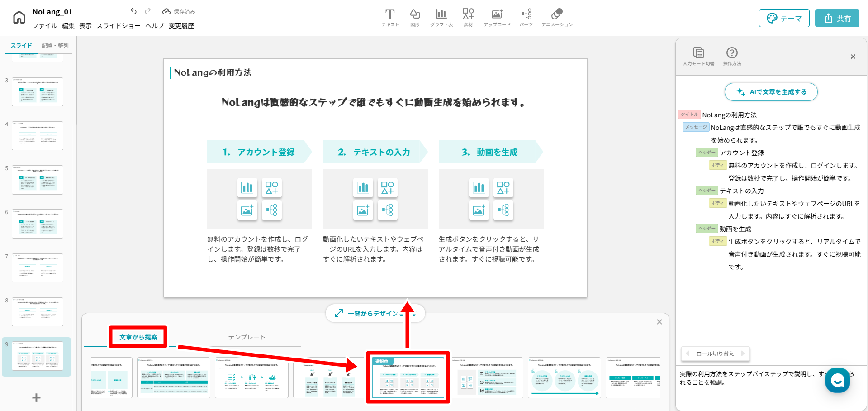Switch to テンプレート tab
The width and height of the screenshot is (868, 411).
point(247,337)
